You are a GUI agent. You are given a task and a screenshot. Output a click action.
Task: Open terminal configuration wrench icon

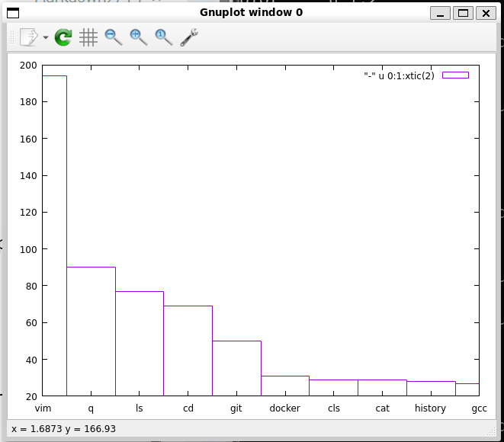pyautogui.click(x=189, y=37)
